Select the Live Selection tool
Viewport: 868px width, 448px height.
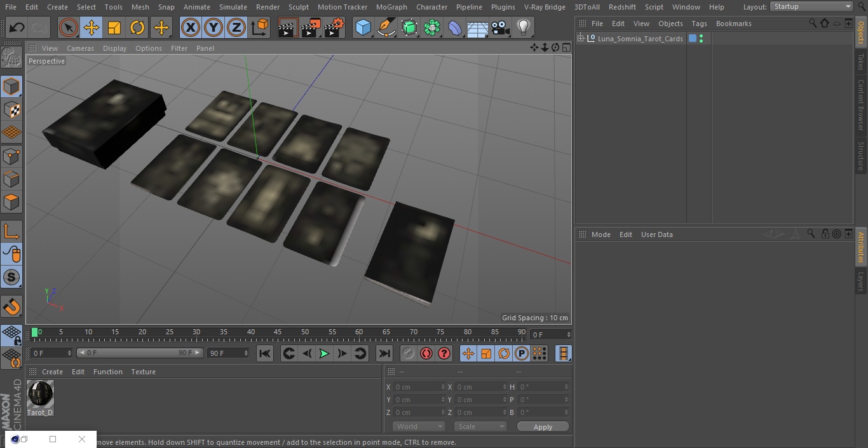coord(69,27)
